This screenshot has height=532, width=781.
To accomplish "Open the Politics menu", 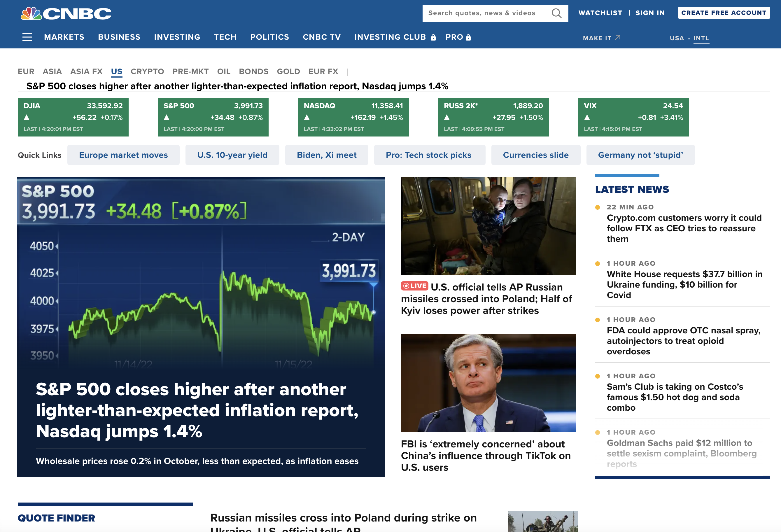I will 269,37.
